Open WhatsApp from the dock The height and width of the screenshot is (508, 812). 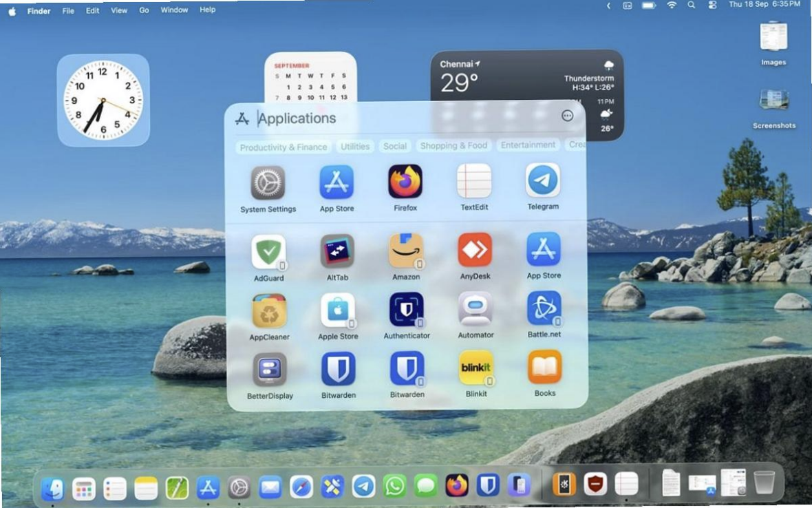[394, 487]
